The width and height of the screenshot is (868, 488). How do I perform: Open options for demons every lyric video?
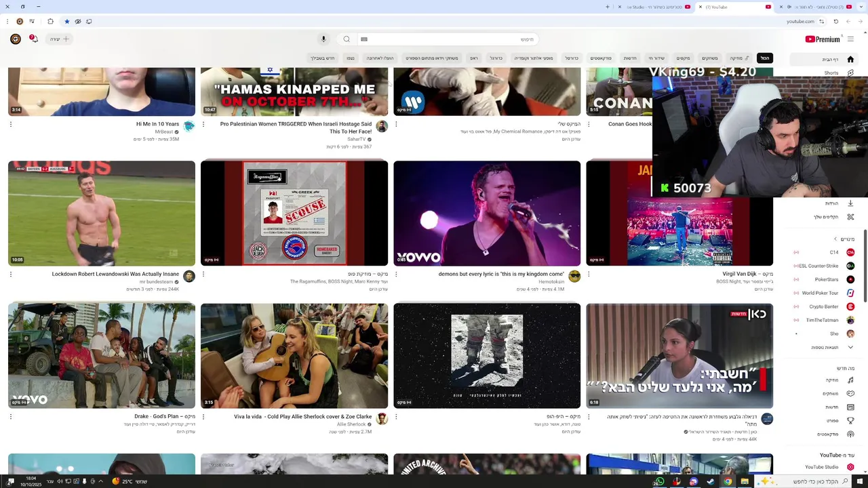[396, 274]
